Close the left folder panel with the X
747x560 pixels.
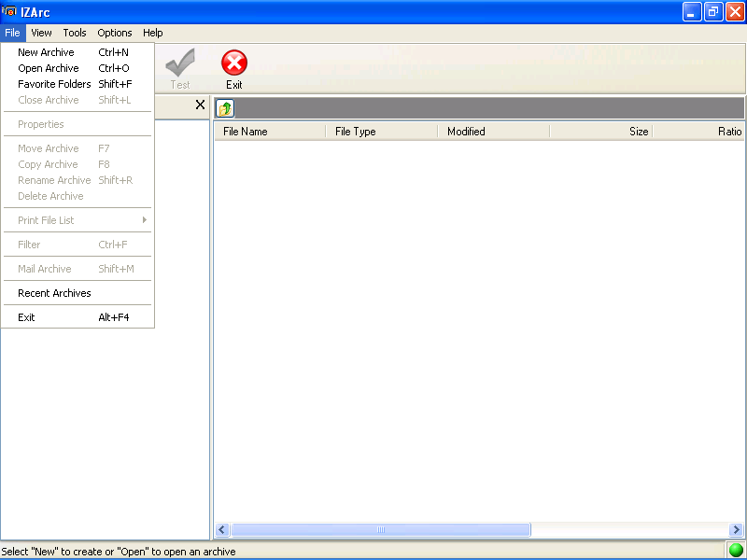(199, 105)
